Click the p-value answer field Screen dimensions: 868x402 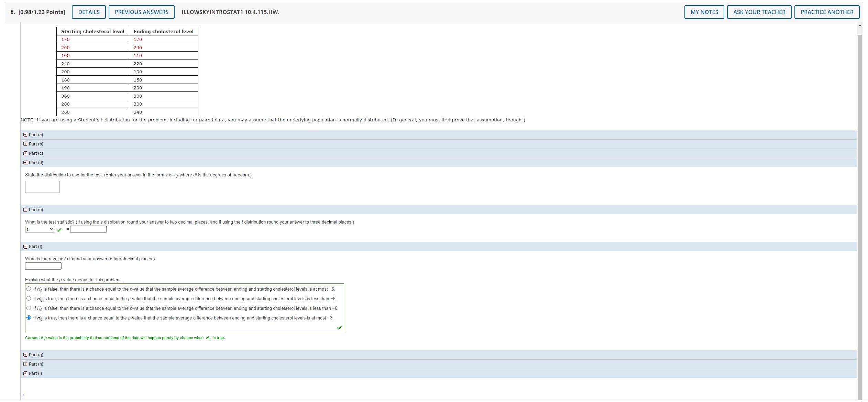pos(43,266)
